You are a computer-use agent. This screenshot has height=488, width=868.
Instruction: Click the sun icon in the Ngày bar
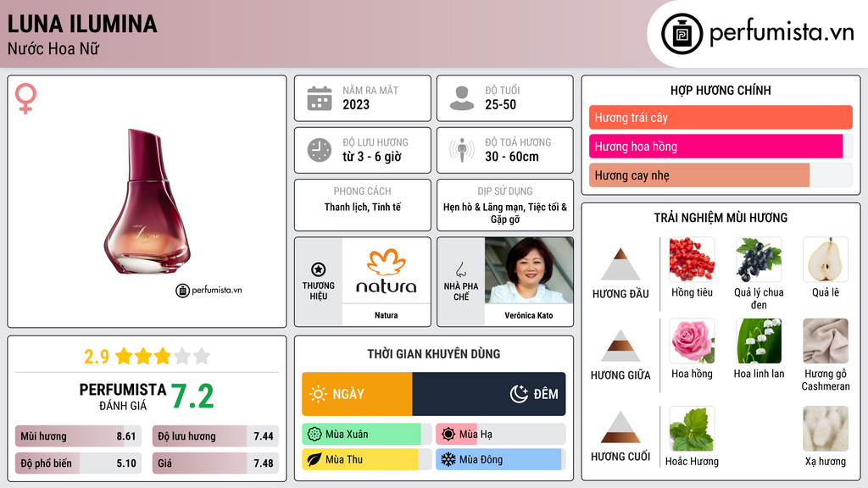coord(319,394)
